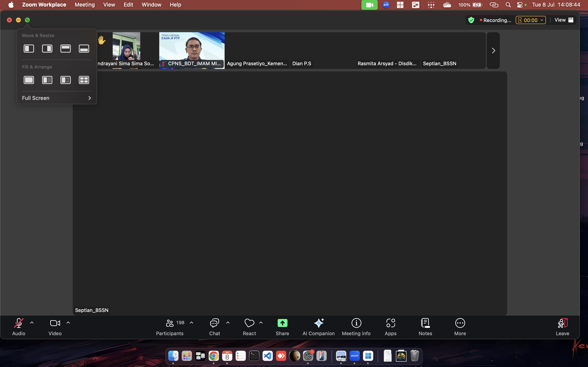588x367 pixels.
Task: Open the View layout button
Action: [564, 20]
